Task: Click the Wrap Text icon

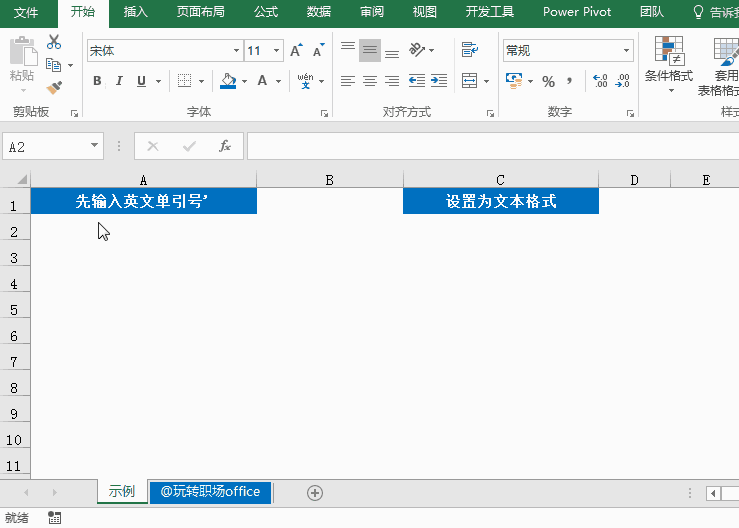Action: click(469, 50)
